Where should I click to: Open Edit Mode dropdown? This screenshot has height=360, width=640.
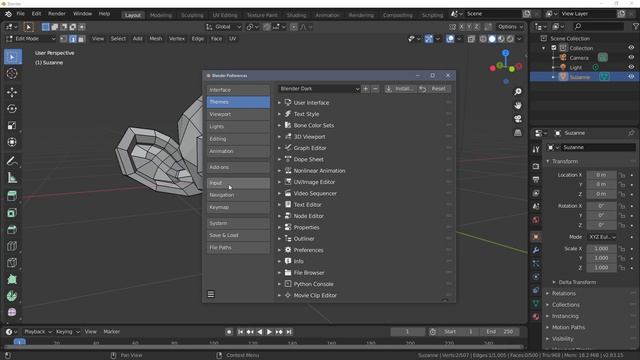(x=31, y=39)
